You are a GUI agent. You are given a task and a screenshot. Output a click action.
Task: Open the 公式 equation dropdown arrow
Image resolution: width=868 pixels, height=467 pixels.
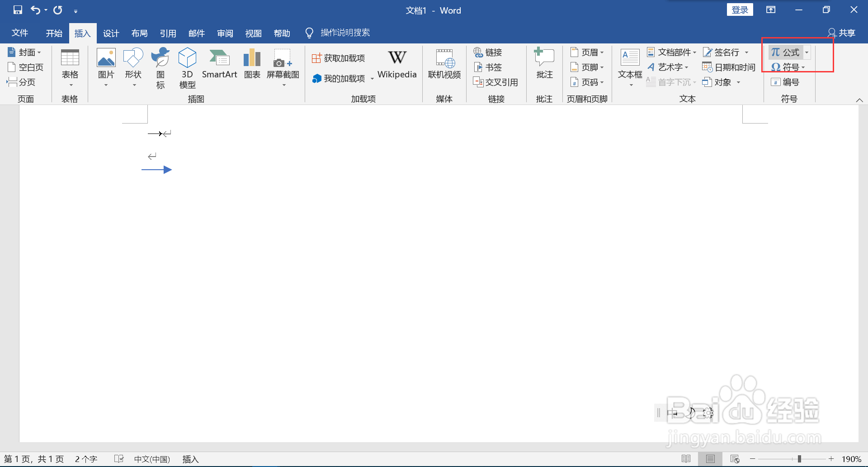(807, 52)
